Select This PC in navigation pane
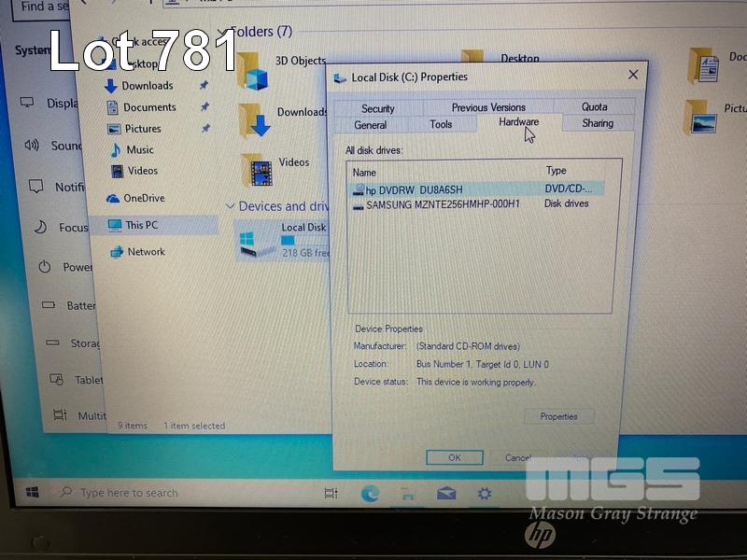The width and height of the screenshot is (747, 560). click(142, 225)
